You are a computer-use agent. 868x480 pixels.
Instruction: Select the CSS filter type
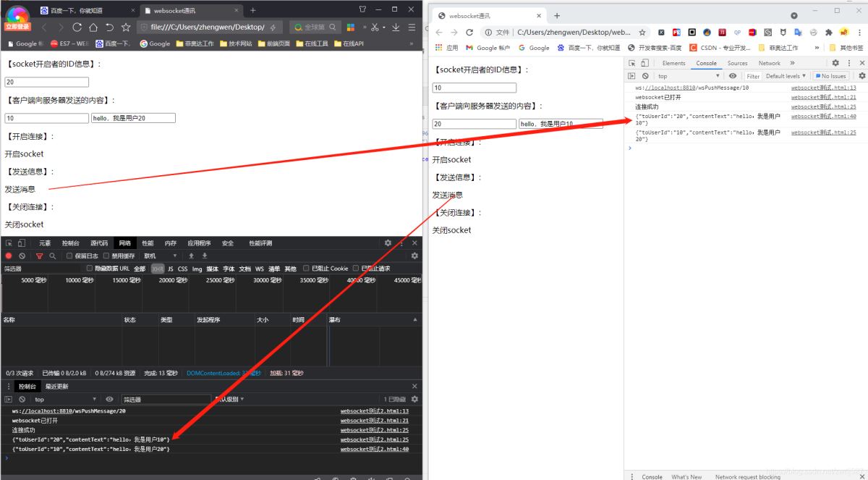pos(182,269)
